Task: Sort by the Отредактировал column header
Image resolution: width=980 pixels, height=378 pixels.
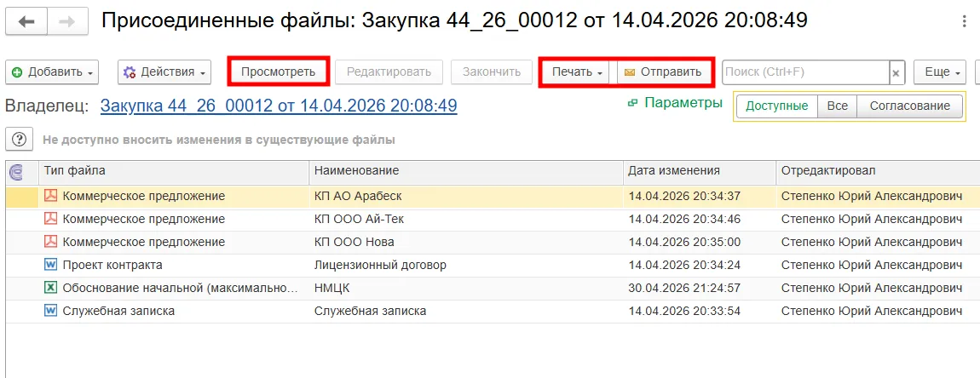Action: pos(878,171)
